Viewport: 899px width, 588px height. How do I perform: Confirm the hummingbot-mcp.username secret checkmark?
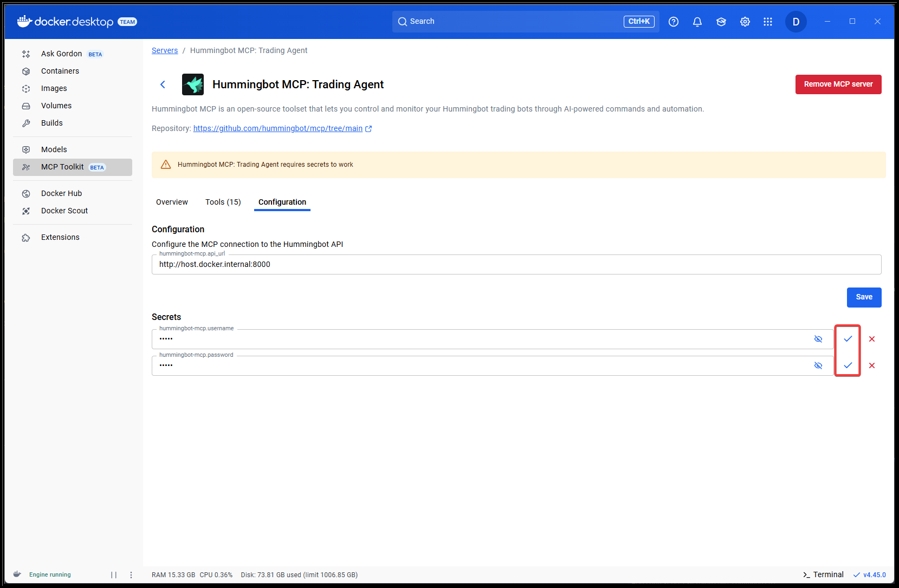pos(848,339)
